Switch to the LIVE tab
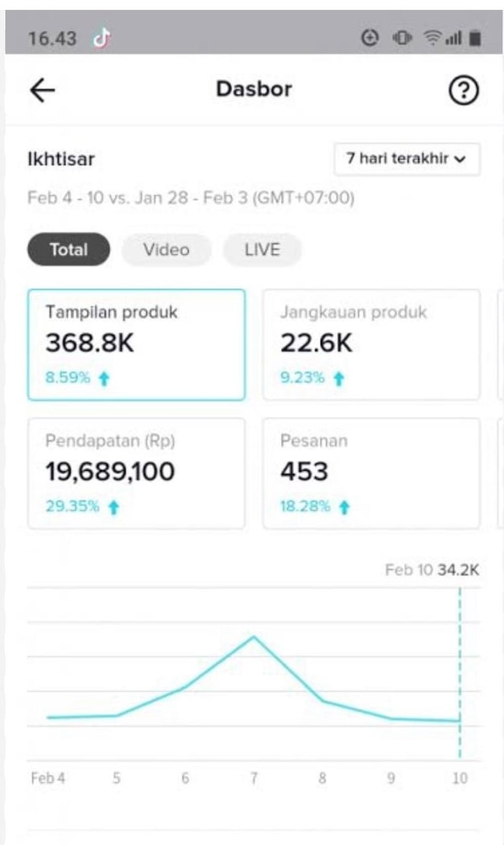 pyautogui.click(x=262, y=250)
